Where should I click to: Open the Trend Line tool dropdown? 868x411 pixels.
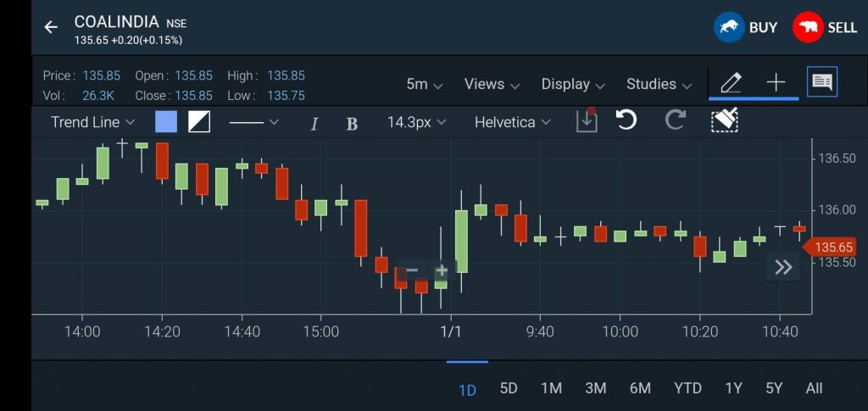click(93, 122)
